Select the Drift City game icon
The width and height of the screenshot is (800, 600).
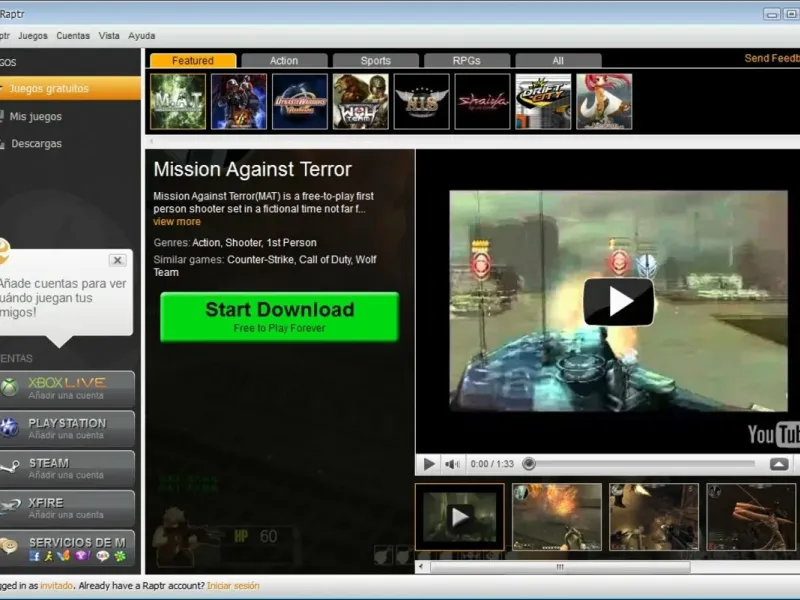543,101
